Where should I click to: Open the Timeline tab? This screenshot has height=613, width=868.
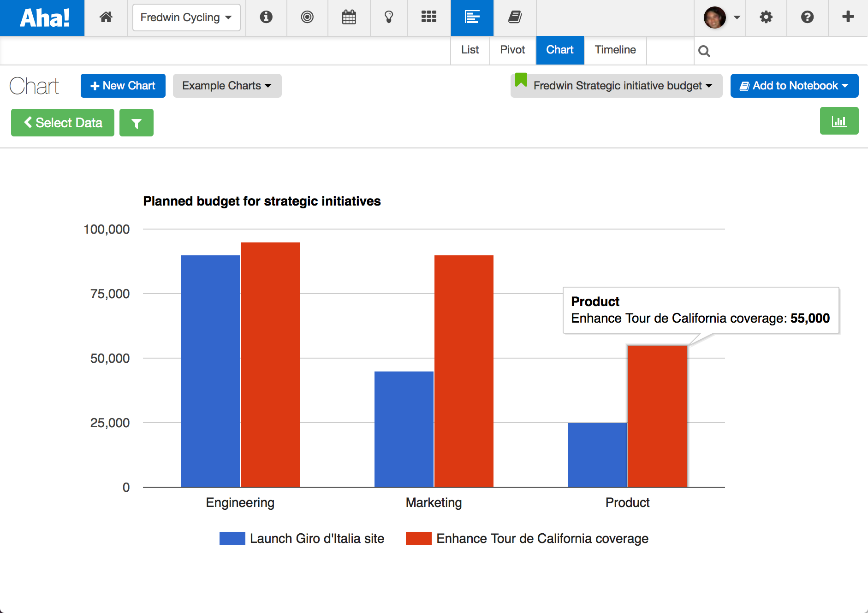click(615, 50)
